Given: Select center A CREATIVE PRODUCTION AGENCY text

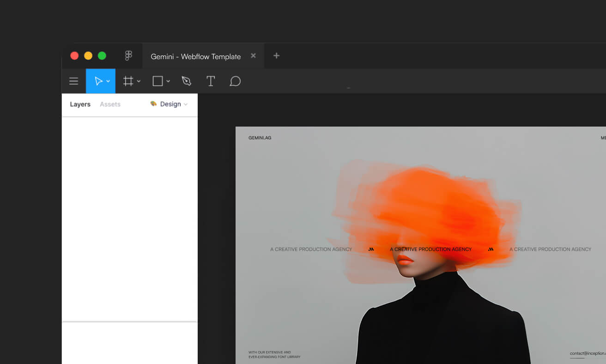Looking at the screenshot, I should pos(430,249).
